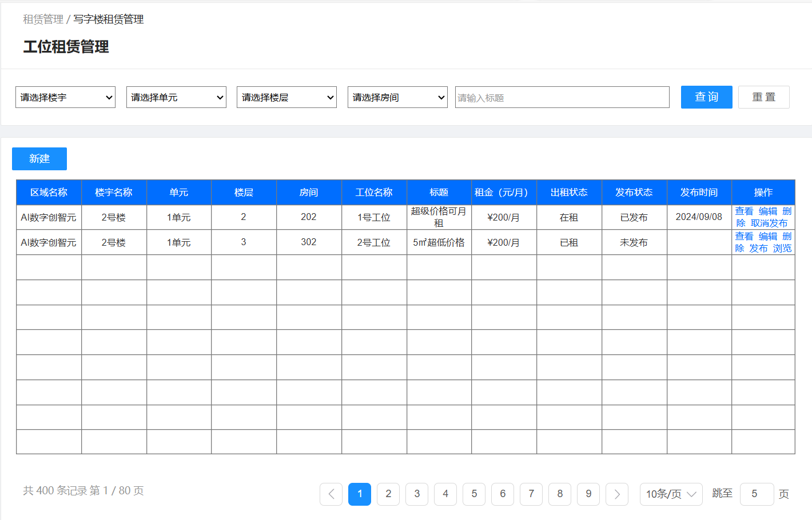Open the 请选择房间 room dropdown
Screen dimensions: 812x520
397,97
